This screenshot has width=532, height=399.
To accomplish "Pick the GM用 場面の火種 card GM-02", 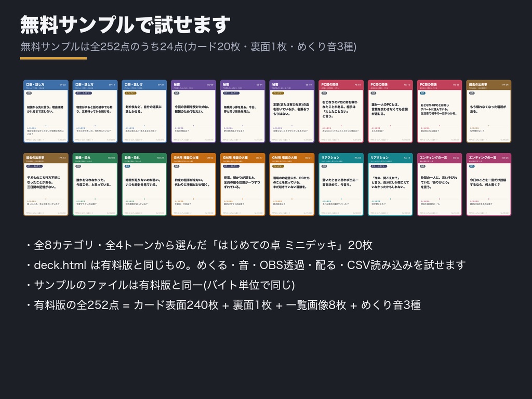I will pyautogui.click(x=193, y=184).
